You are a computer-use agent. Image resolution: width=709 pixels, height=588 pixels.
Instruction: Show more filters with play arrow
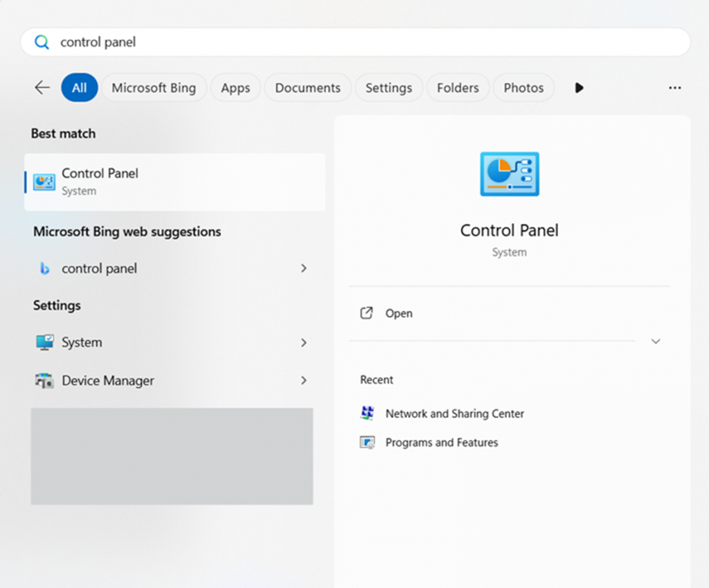tap(580, 87)
